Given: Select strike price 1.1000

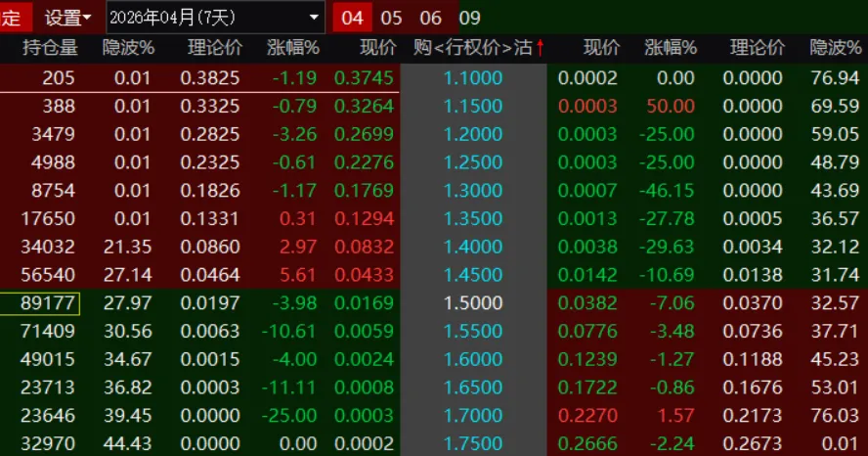Looking at the screenshot, I should tap(473, 77).
